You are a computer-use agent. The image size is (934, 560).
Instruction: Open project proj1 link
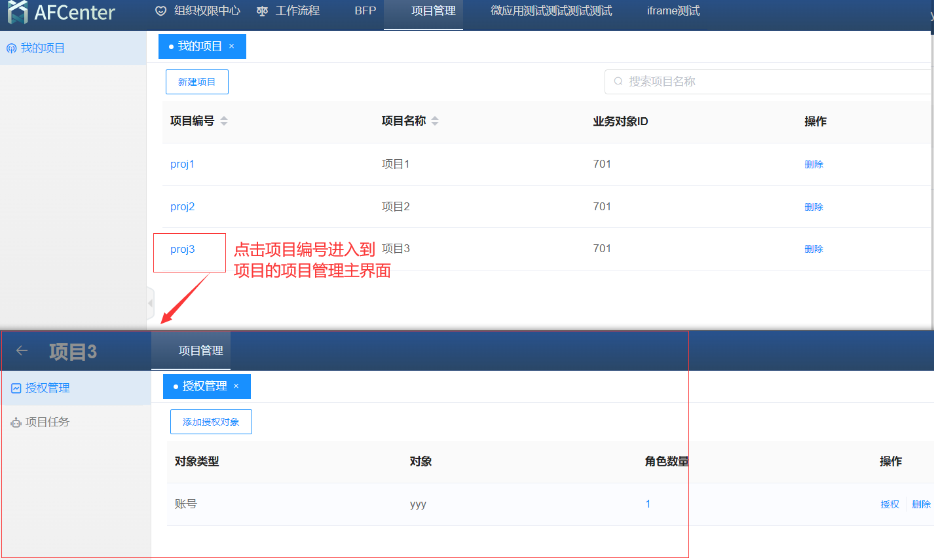click(182, 164)
